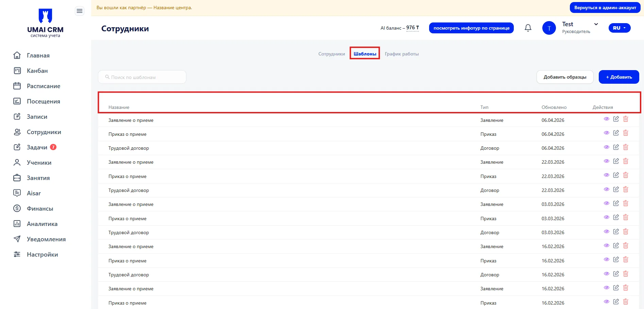Delete the 22.03.2026 Приказ о приеме template
644x309 pixels.
[626, 175]
